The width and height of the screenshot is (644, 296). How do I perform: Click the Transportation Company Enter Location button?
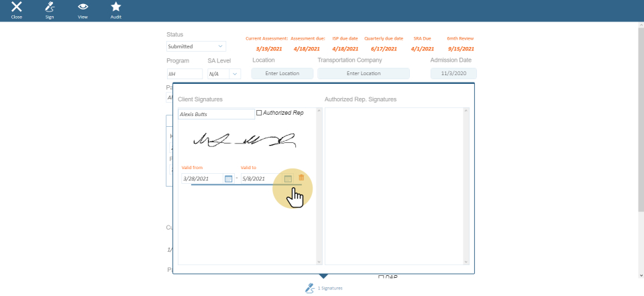pos(363,73)
